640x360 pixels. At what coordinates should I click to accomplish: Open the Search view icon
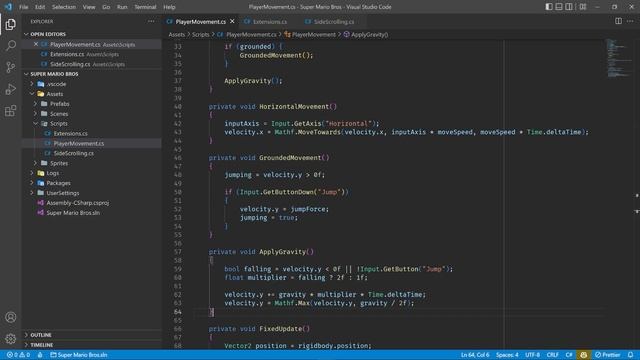tap(11, 45)
